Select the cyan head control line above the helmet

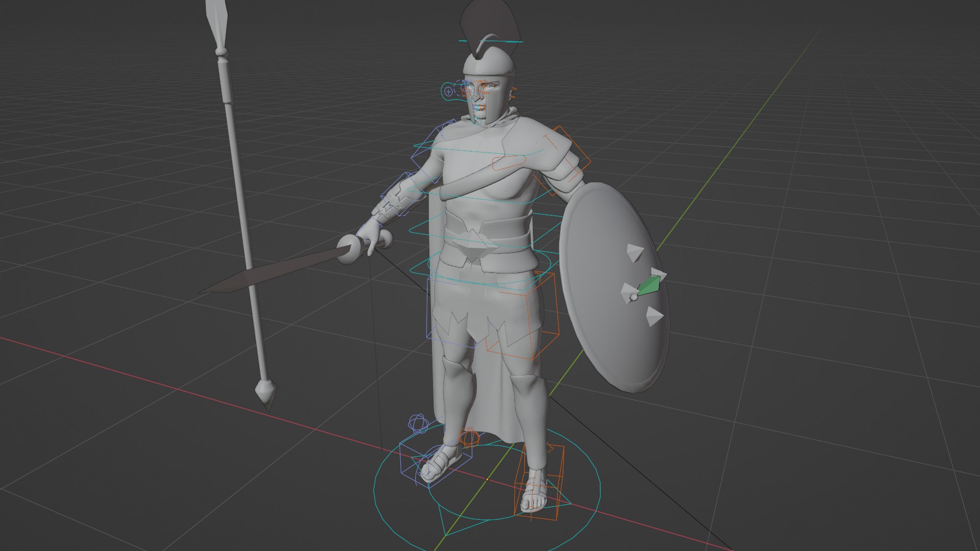point(491,41)
